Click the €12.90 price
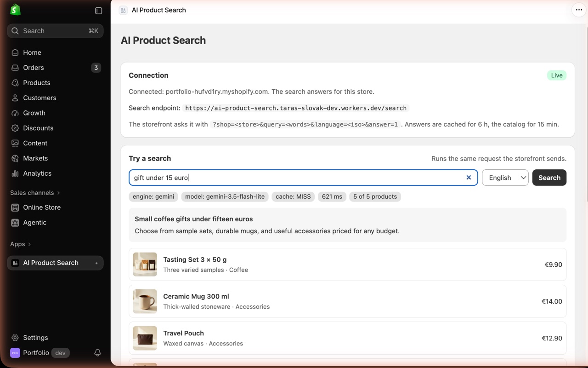 pyautogui.click(x=552, y=338)
